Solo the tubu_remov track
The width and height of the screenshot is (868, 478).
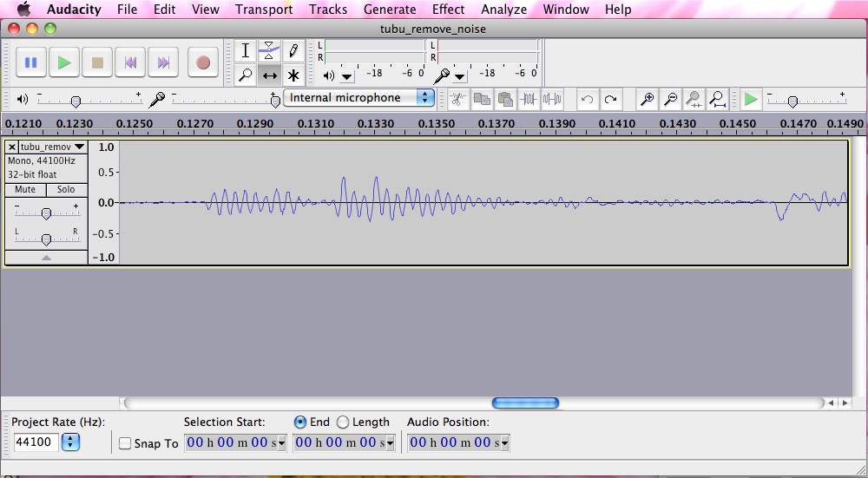[66, 189]
